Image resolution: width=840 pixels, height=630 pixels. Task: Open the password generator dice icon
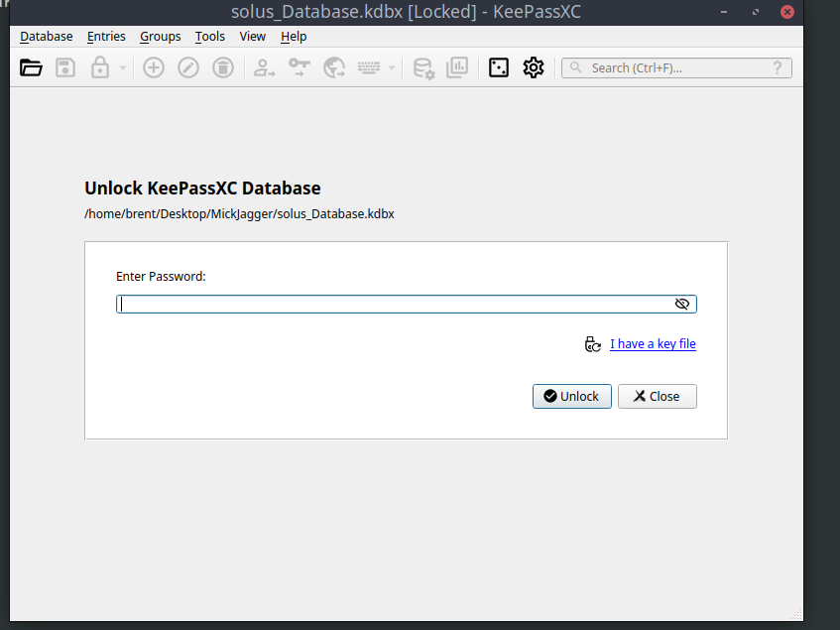tap(499, 67)
